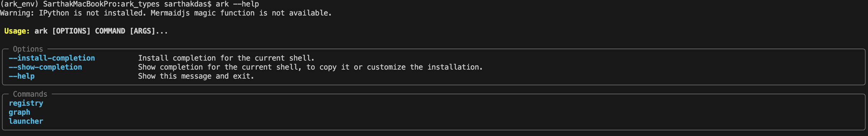
Task: Click the SarthakMacBookPro:ark_types prompt text
Action: click(101, 4)
